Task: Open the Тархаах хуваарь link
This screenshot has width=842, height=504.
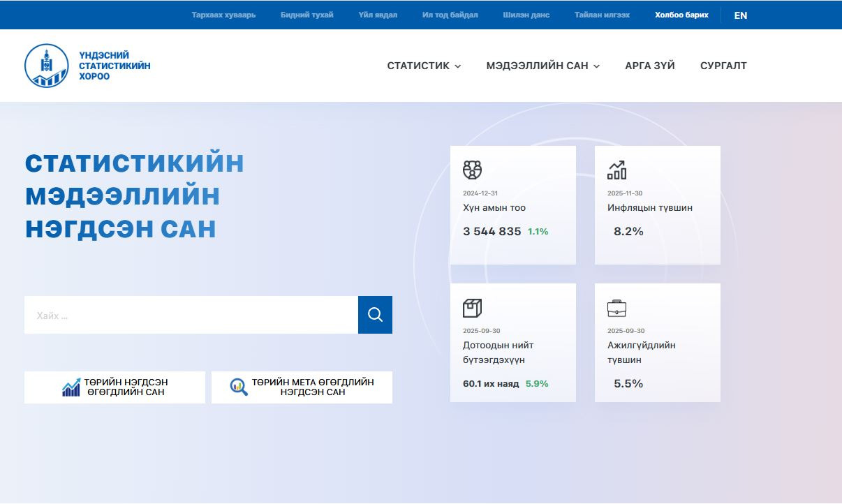Action: pos(223,15)
